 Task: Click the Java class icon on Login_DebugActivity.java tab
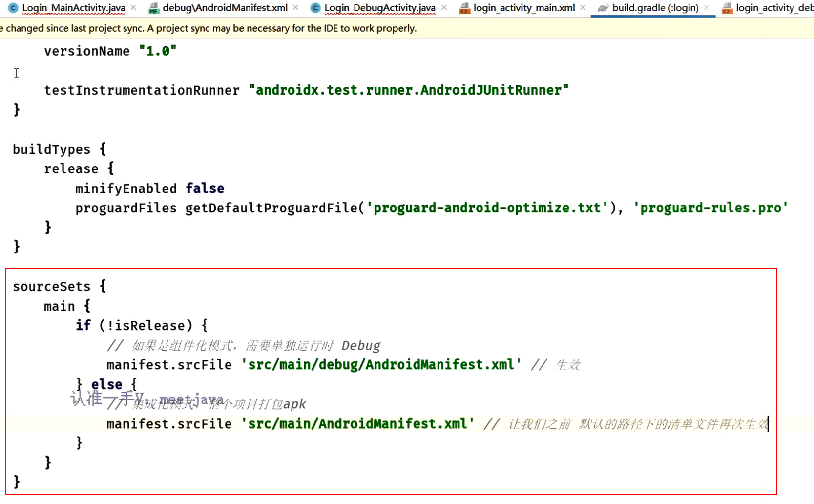click(315, 8)
